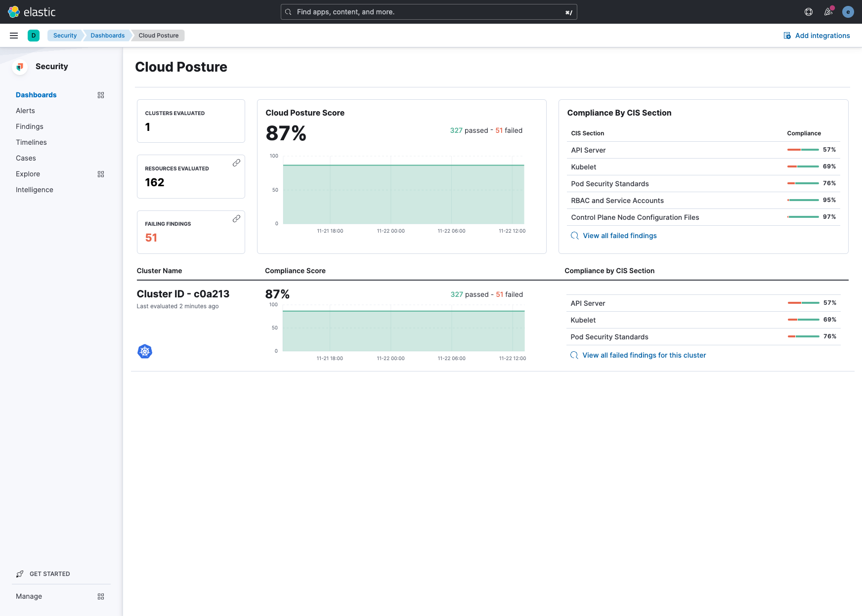Screen dimensions: 862x616
Task: Click the magnifier icon beside View all failed findings
Action: [574, 236]
